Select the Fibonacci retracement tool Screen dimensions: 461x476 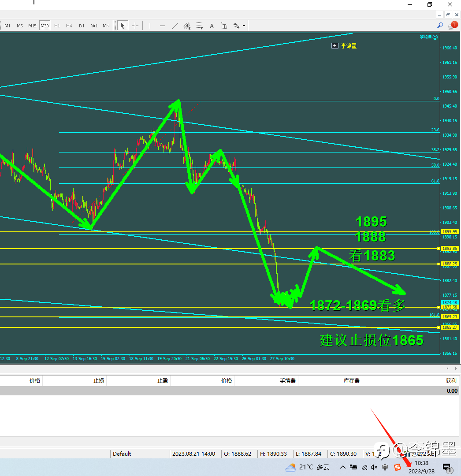199,26
